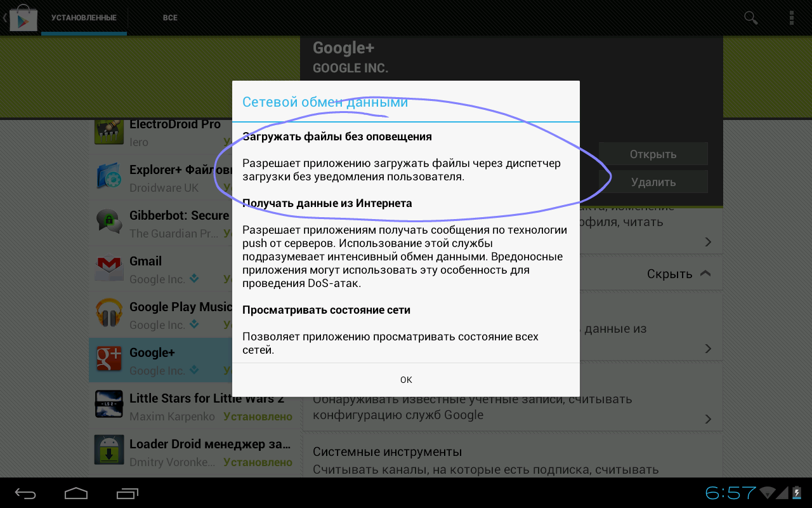Screen dimensions: 812x508
Task: Confirm the dialog with OK
Action: [406, 380]
